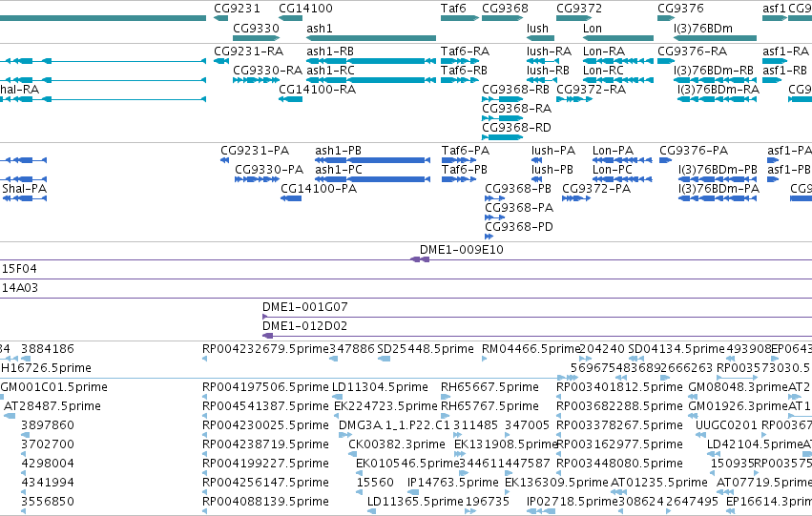Click the CG9330-RA transcript label

point(268,71)
